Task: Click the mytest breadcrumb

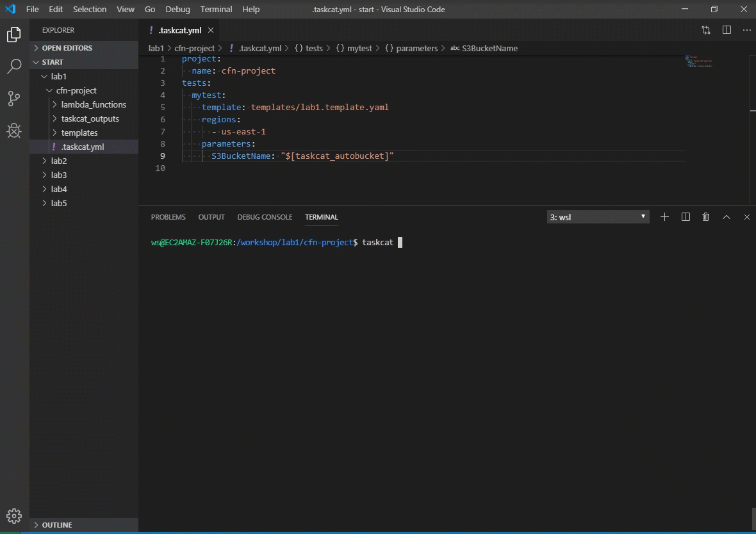Action: click(x=354, y=48)
